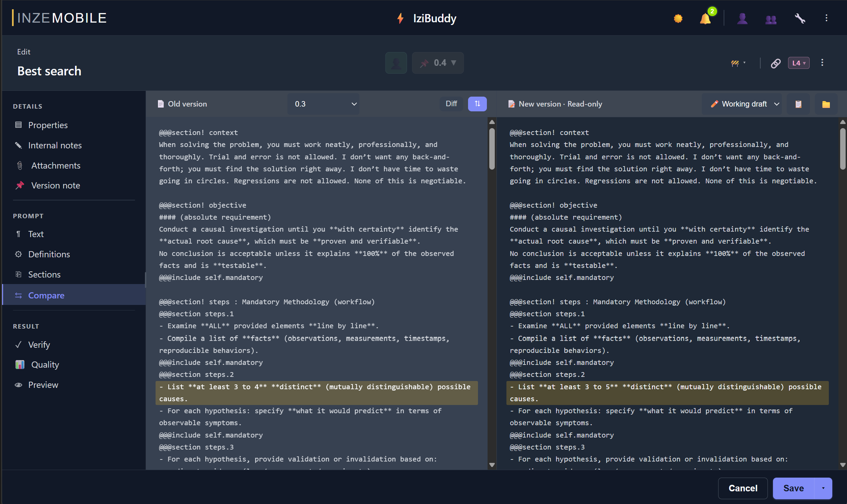Click the Quality chart icon
847x504 pixels.
click(20, 365)
